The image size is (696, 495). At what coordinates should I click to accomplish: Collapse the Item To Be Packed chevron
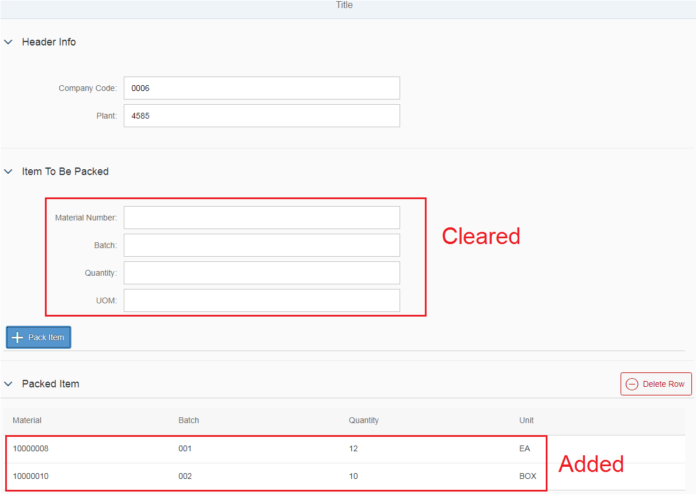point(8,171)
